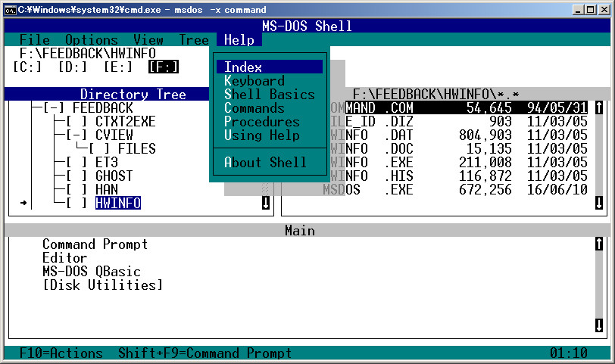
Task: Select the HWINFO.DAT file
Action: tap(459, 135)
